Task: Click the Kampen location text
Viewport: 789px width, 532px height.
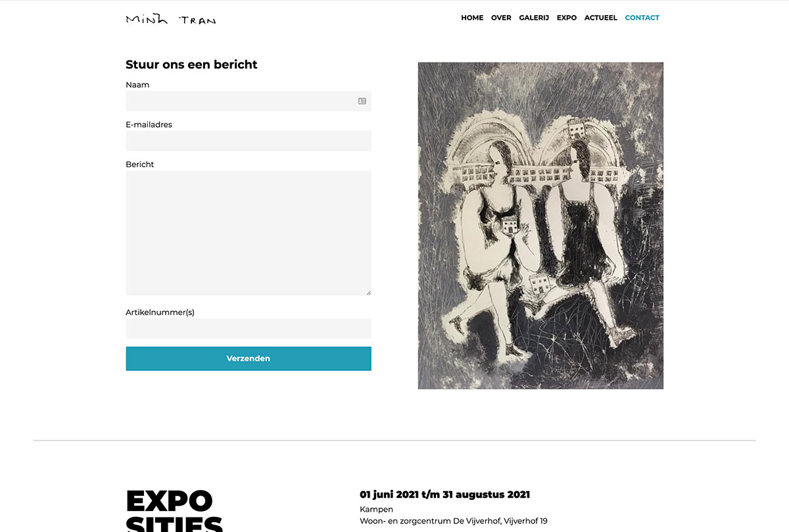Action: point(376,510)
